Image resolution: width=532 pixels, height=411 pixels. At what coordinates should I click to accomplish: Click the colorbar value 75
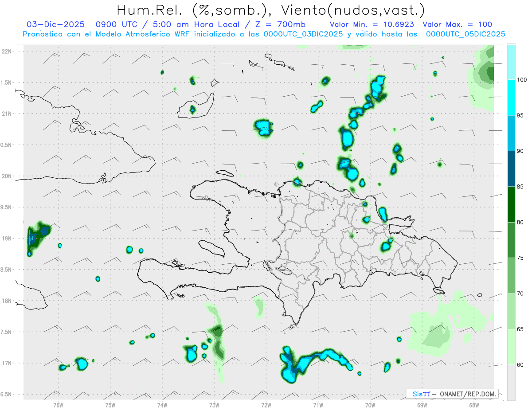520,258
